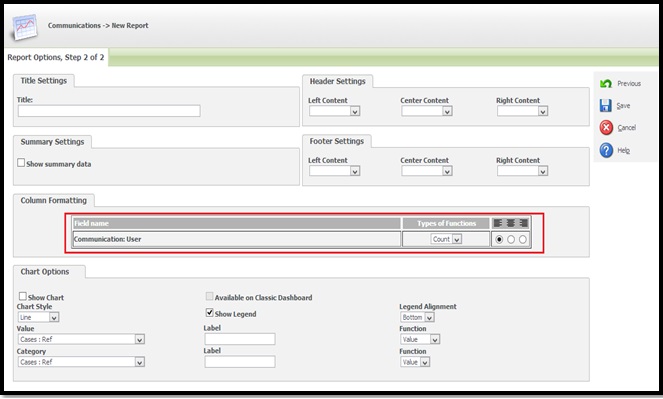Click the Label field beside Value
The width and height of the screenshot is (663, 399).
point(240,339)
